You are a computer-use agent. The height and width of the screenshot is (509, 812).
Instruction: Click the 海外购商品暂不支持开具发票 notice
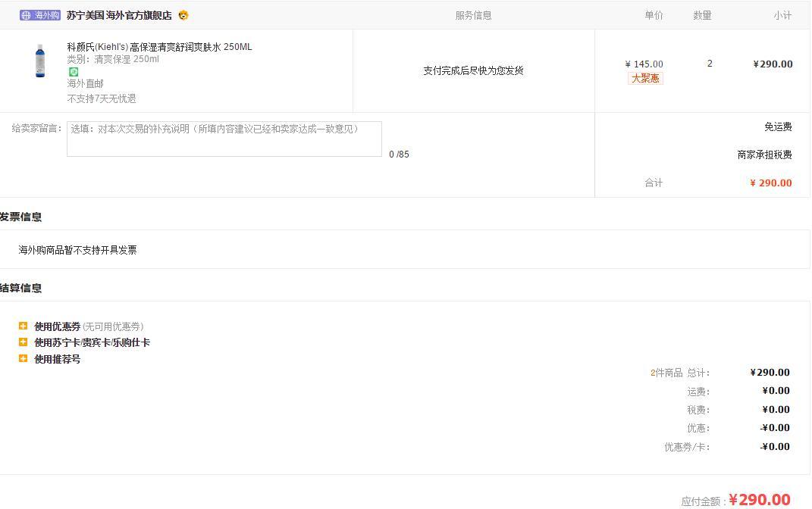pos(77,251)
